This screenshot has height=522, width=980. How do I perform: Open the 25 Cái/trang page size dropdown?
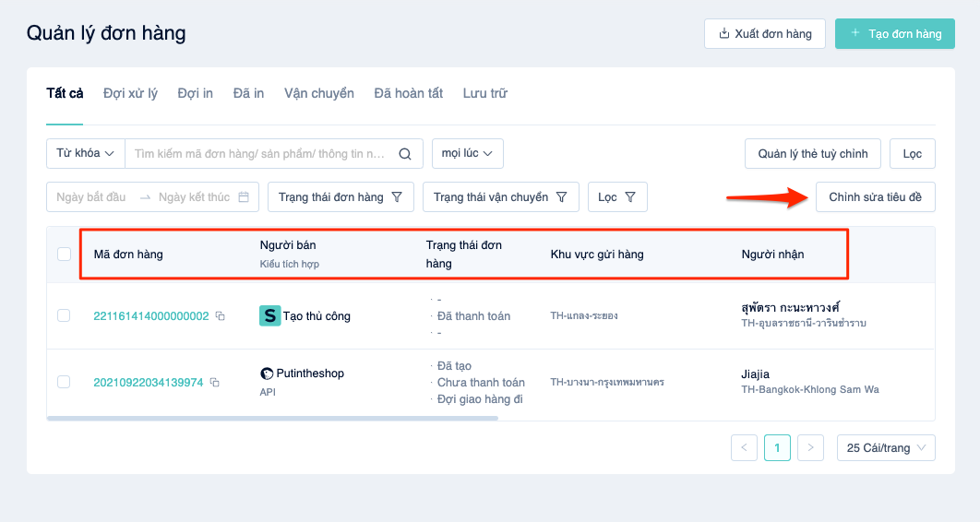(886, 447)
